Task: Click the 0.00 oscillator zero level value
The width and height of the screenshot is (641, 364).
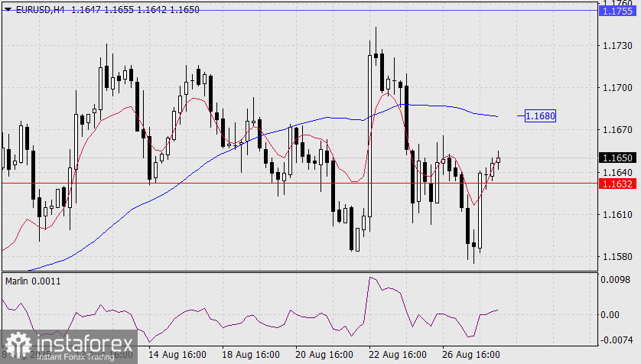Action: pyautogui.click(x=610, y=314)
